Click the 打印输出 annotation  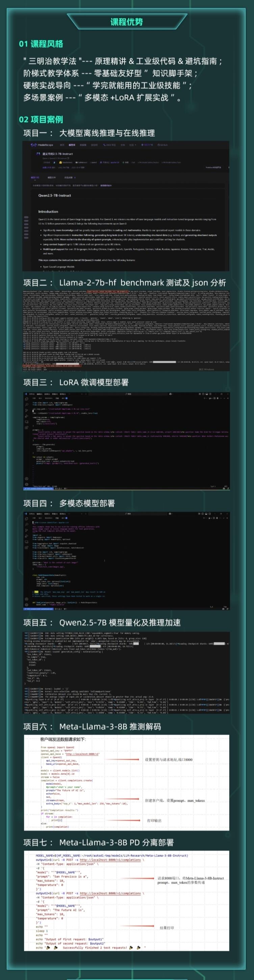154,821
